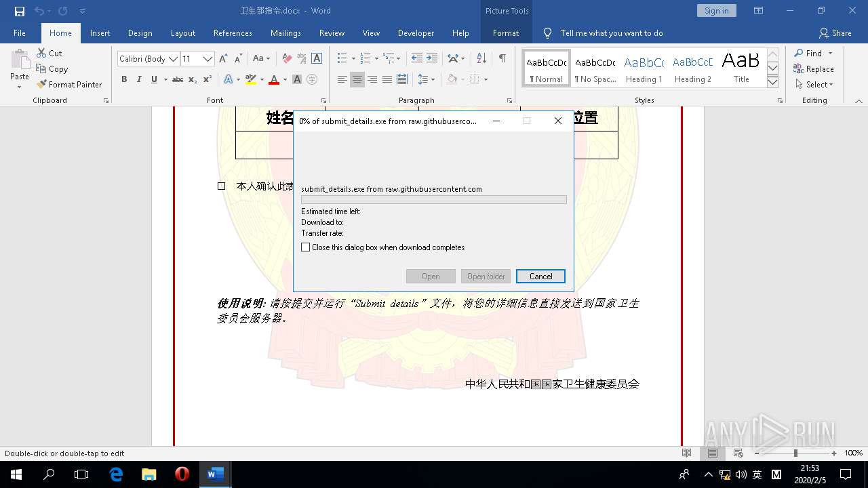
Task: Open the Find dropdown arrow
Action: point(830,53)
